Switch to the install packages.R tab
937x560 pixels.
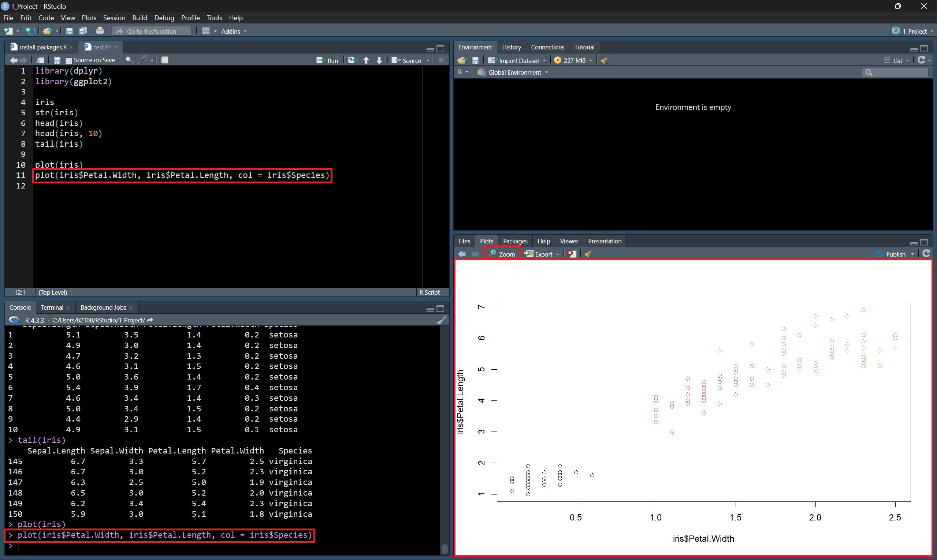43,47
